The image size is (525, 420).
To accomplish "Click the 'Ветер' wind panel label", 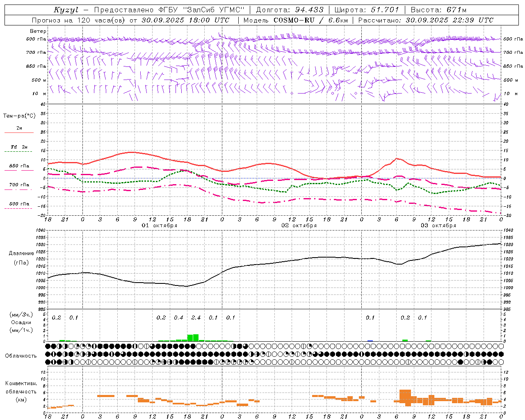I will (38, 31).
